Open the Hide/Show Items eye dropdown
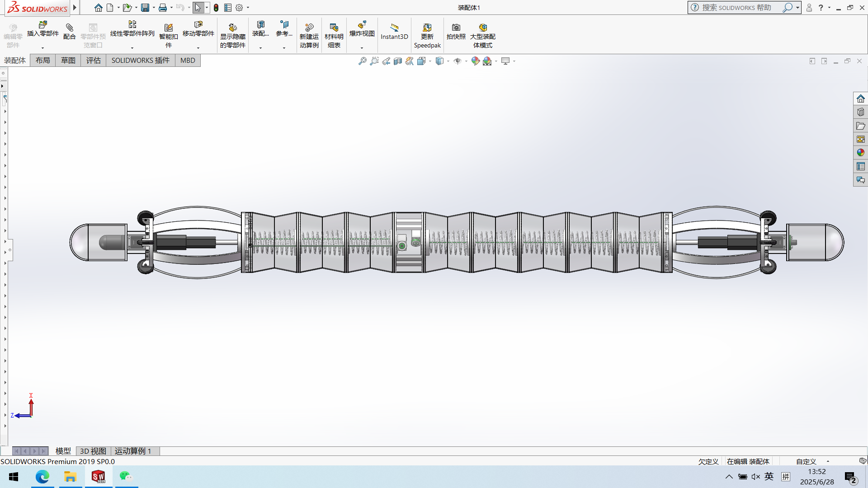Viewport: 868px width, 488px height. coord(466,61)
